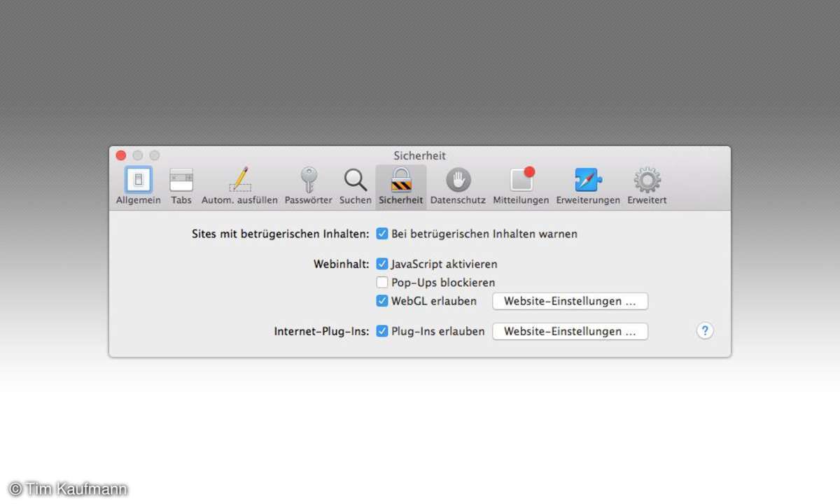Image resolution: width=840 pixels, height=504 pixels.
Task: Uncheck Bei betrügerischen Inhalten warnen
Action: (382, 234)
